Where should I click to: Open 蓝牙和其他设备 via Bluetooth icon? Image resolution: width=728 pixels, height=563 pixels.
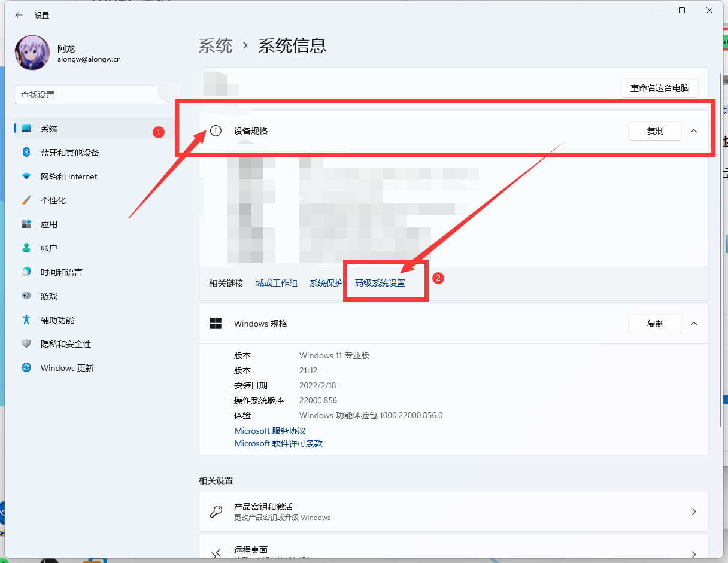tap(26, 153)
